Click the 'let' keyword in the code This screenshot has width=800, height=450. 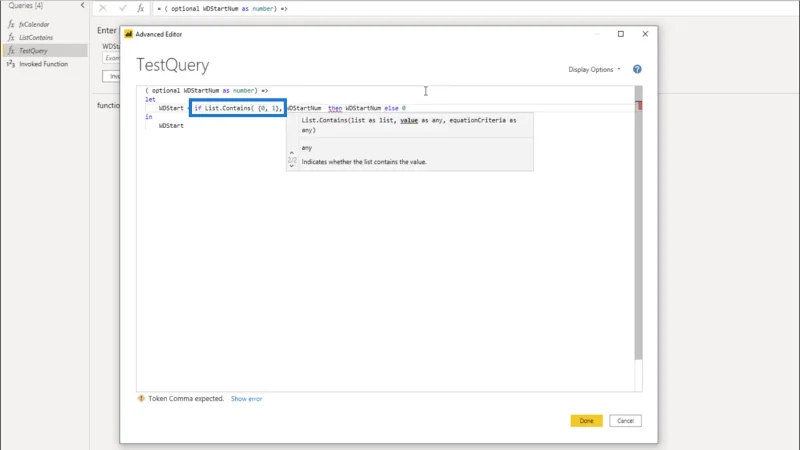coord(150,99)
